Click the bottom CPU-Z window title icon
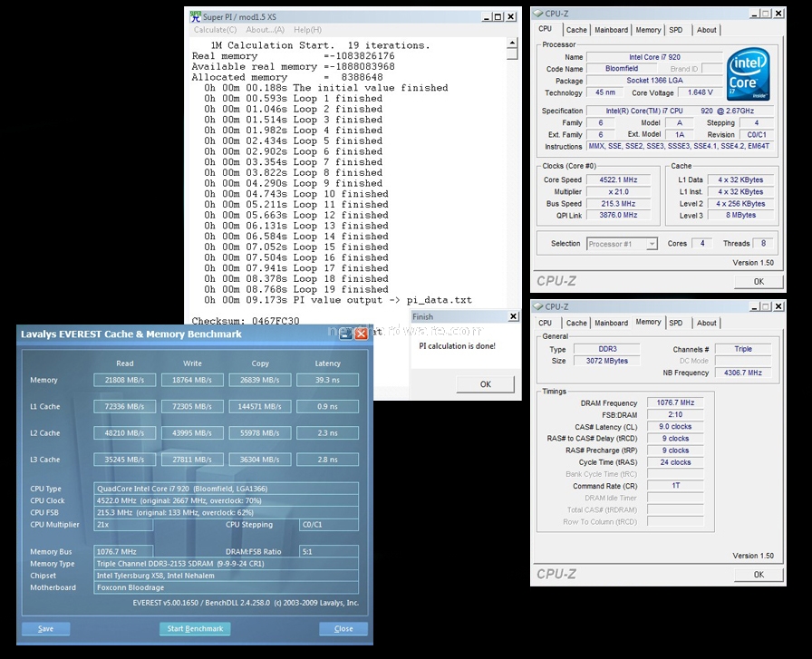The height and width of the screenshot is (659, 812). [x=538, y=306]
